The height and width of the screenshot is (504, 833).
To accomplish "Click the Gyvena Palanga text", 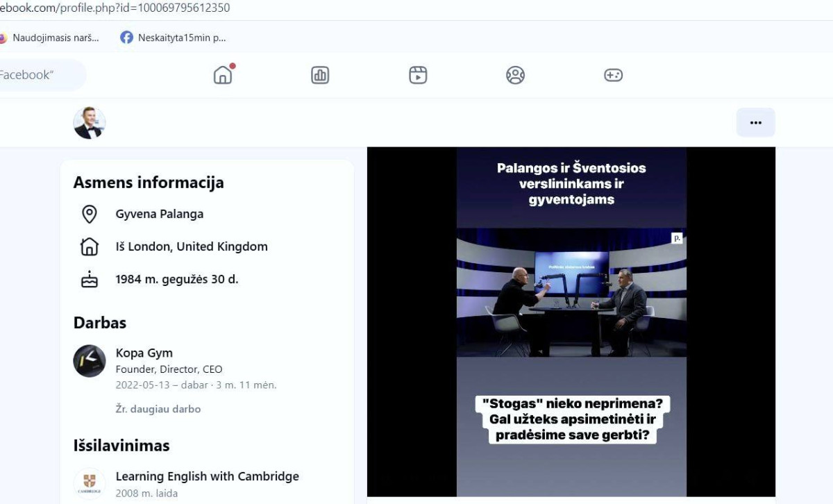I will 160,214.
